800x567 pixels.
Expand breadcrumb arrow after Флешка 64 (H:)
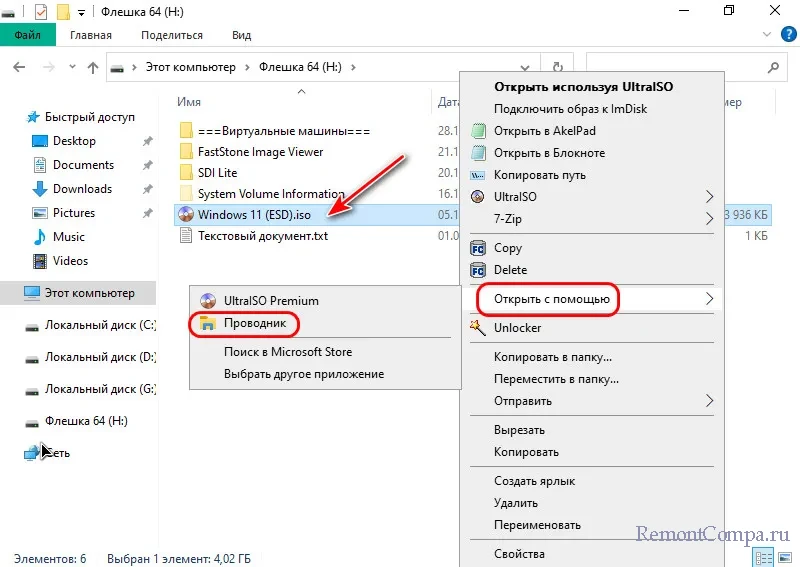pyautogui.click(x=353, y=67)
